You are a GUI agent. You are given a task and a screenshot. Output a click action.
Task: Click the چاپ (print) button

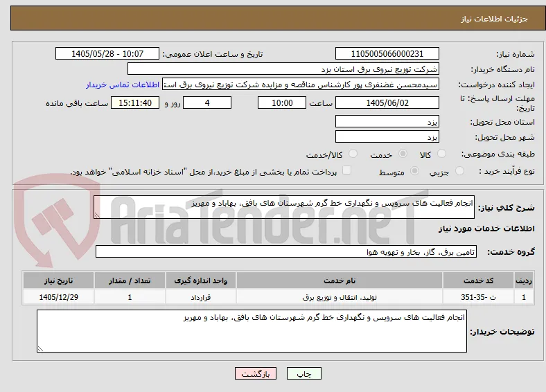[303, 373]
